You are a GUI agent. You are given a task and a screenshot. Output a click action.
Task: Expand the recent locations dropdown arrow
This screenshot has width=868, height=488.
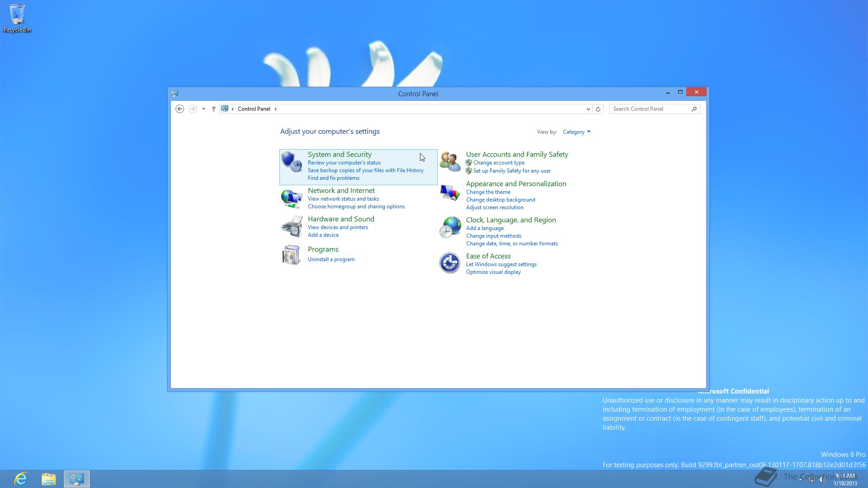[x=203, y=109]
